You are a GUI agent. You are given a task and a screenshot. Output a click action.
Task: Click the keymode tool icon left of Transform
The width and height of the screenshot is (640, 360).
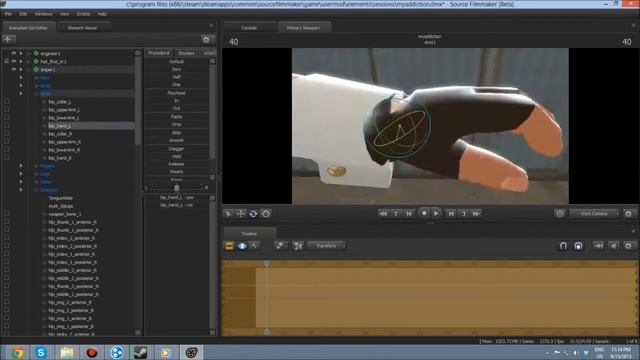click(x=280, y=246)
